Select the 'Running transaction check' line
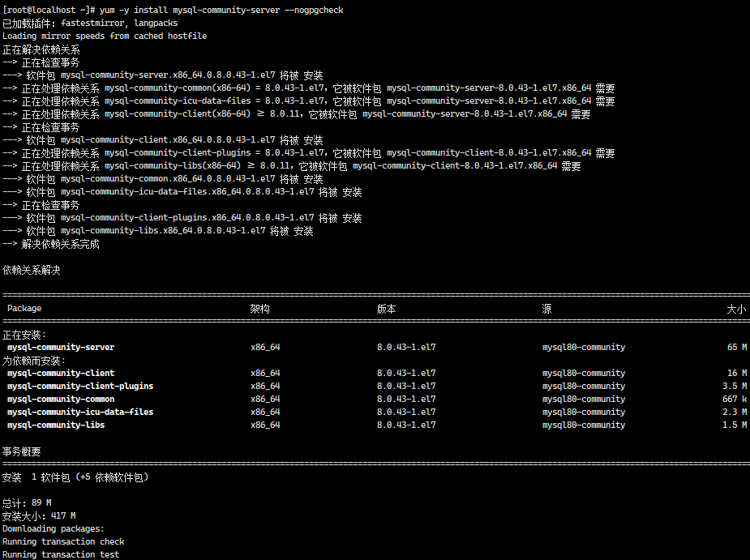This screenshot has width=750, height=560. click(63, 541)
